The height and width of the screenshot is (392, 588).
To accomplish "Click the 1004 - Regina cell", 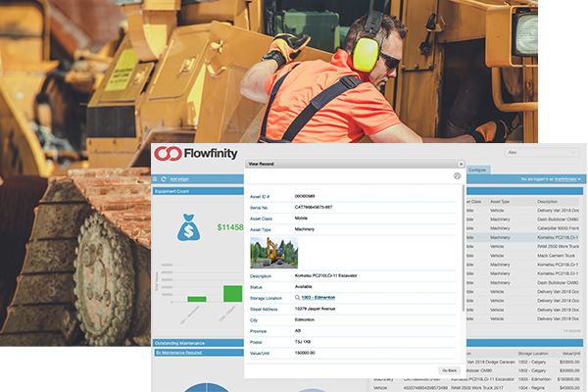I will [531, 388].
